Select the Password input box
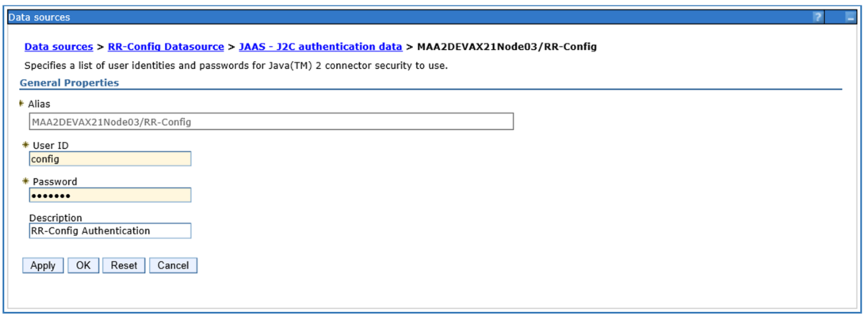The height and width of the screenshot is (320, 868). [109, 195]
